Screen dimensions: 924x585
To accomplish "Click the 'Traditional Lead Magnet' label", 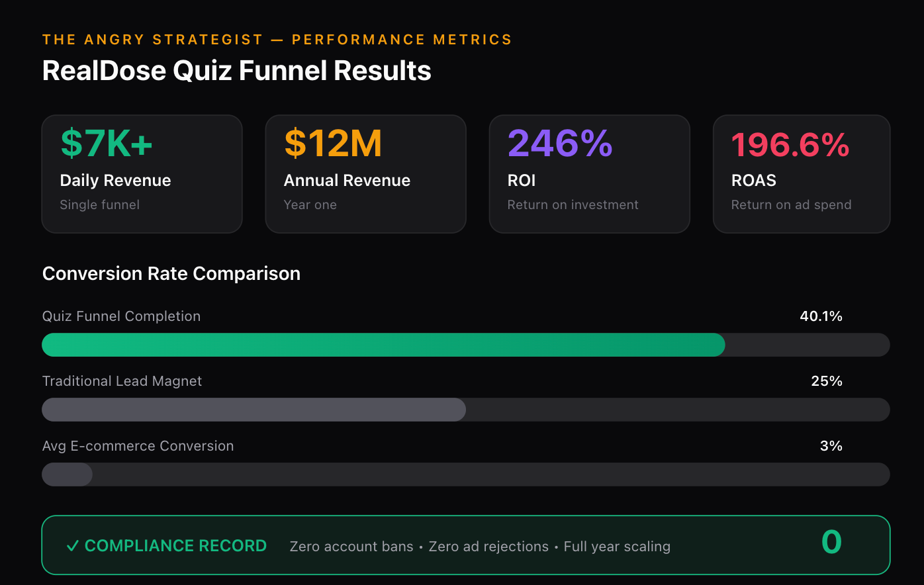I will [x=122, y=381].
